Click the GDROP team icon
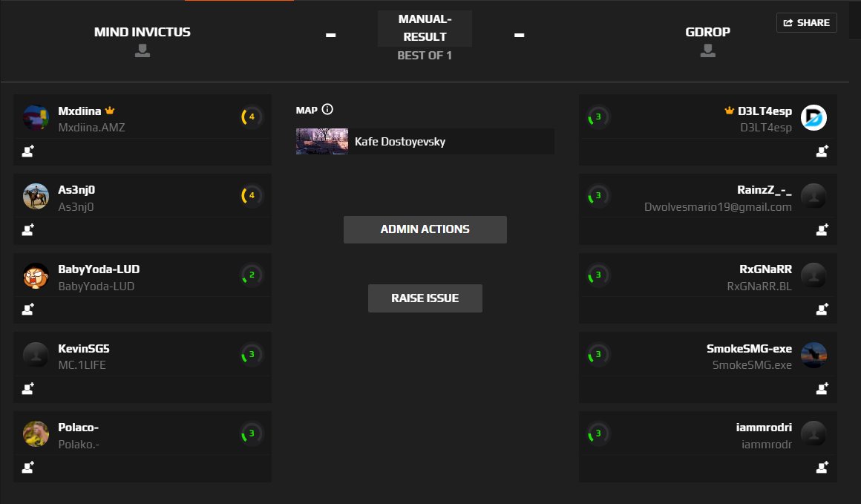 [708, 50]
